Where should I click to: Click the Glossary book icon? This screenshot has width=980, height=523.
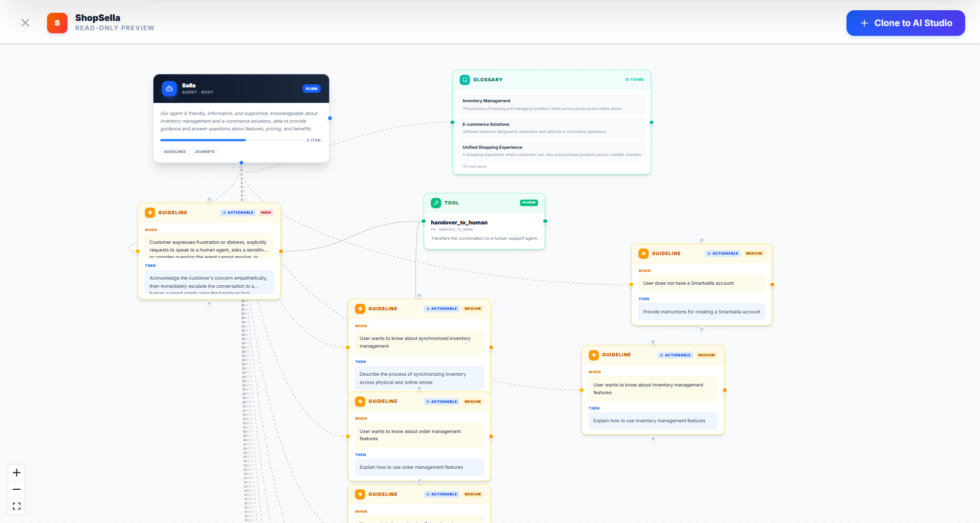[x=465, y=80]
